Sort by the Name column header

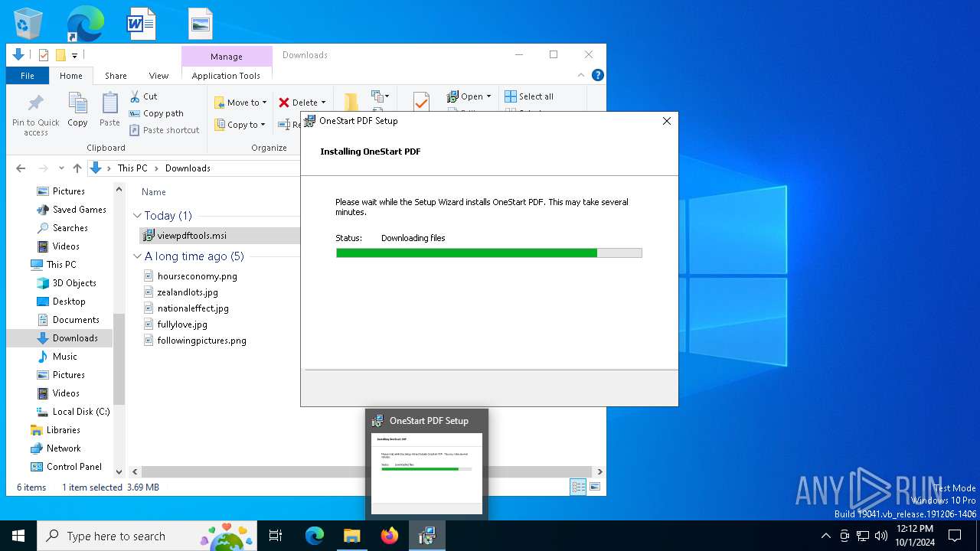coord(154,192)
